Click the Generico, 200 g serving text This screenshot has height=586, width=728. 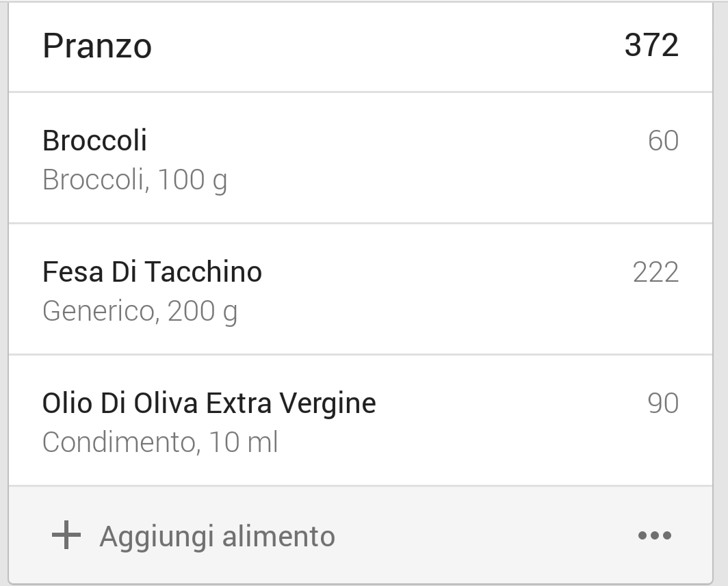[x=140, y=311]
